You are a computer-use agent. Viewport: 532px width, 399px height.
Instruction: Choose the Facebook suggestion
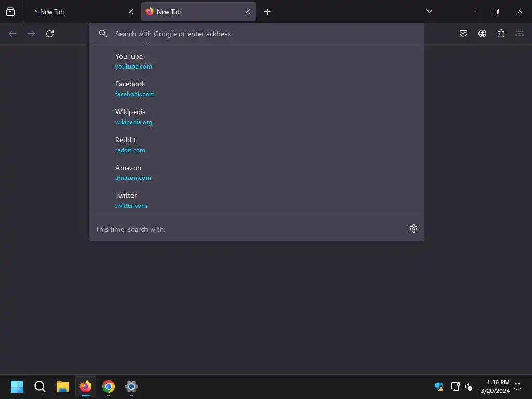257,89
